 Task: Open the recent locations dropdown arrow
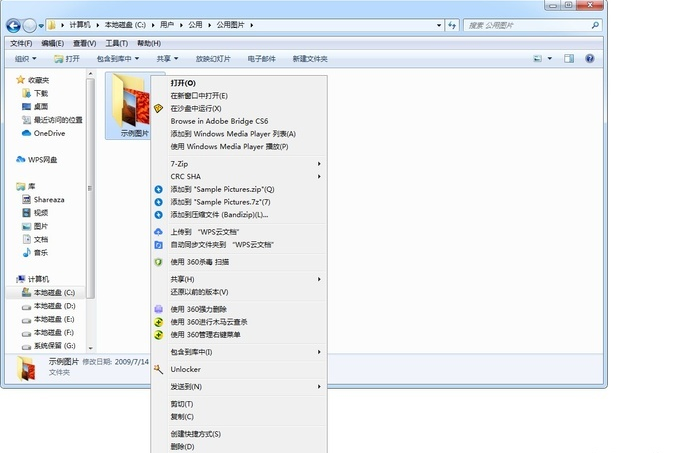click(x=41, y=26)
